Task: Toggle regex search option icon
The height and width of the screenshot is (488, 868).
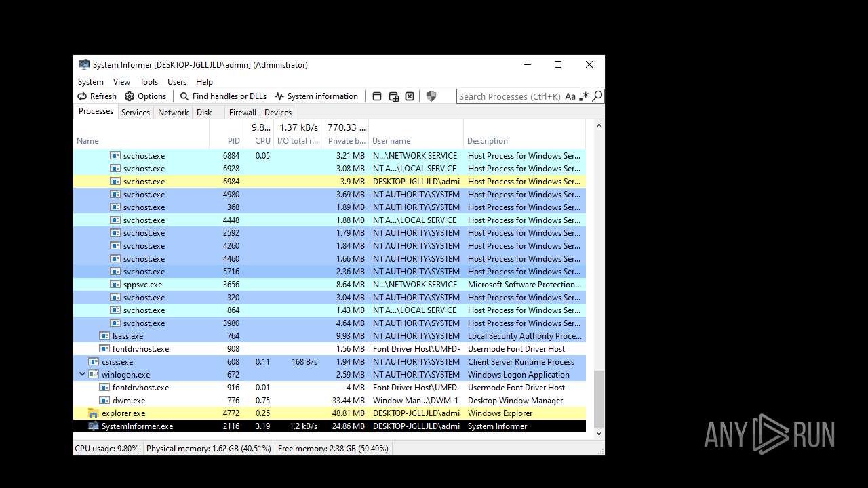Action: (x=584, y=96)
